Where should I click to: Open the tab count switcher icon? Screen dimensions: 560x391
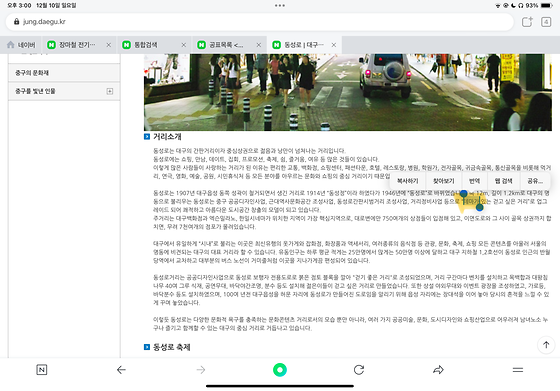coord(546,22)
